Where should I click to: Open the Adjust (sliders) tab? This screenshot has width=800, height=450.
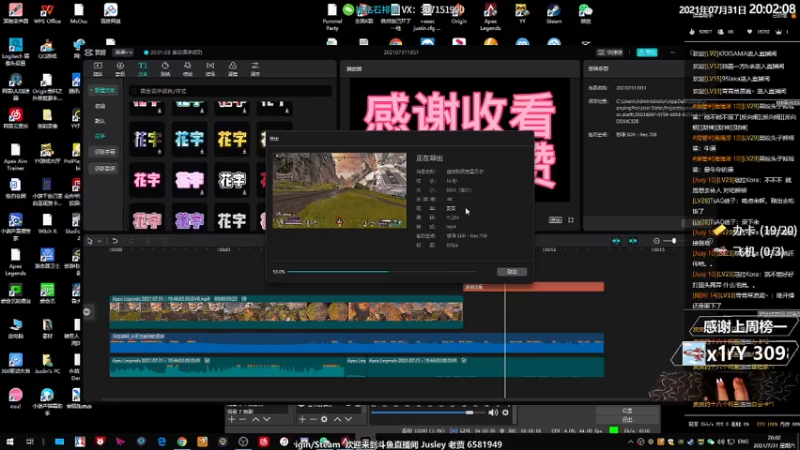click(x=255, y=68)
